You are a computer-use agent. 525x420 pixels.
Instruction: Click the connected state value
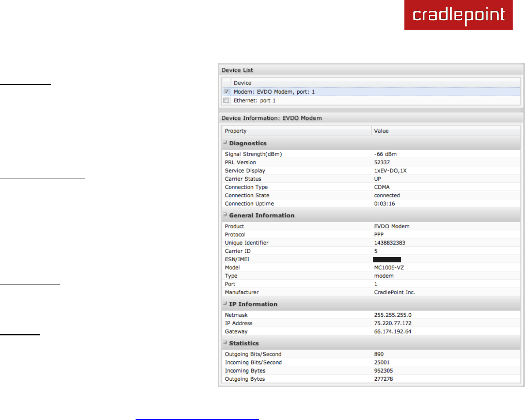tap(387, 195)
